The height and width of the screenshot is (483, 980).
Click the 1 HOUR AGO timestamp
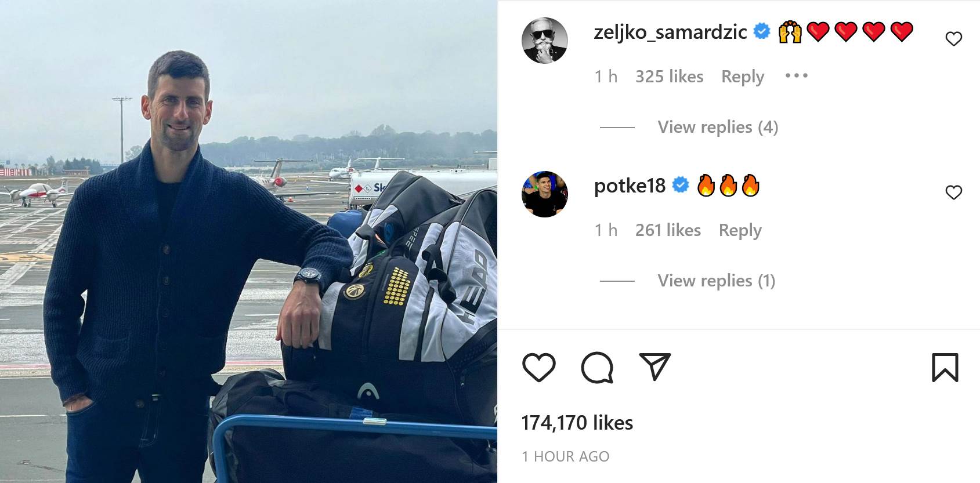pyautogui.click(x=565, y=456)
